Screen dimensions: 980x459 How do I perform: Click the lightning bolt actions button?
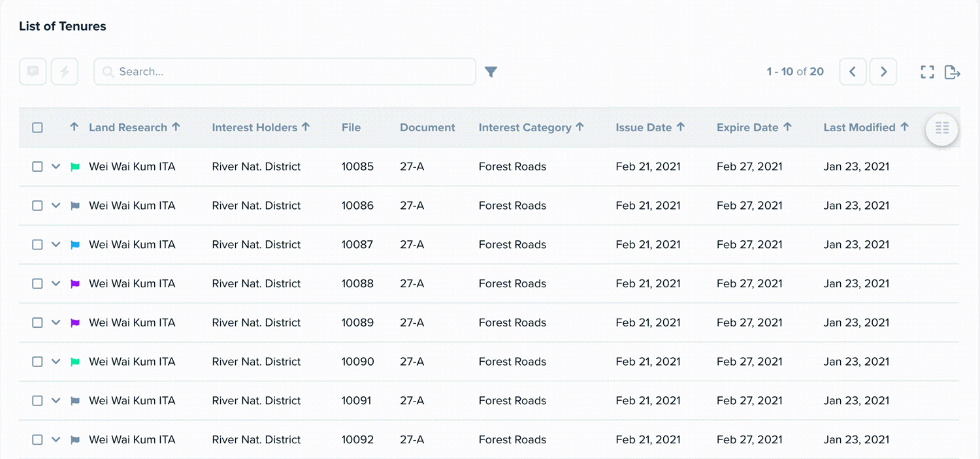65,72
